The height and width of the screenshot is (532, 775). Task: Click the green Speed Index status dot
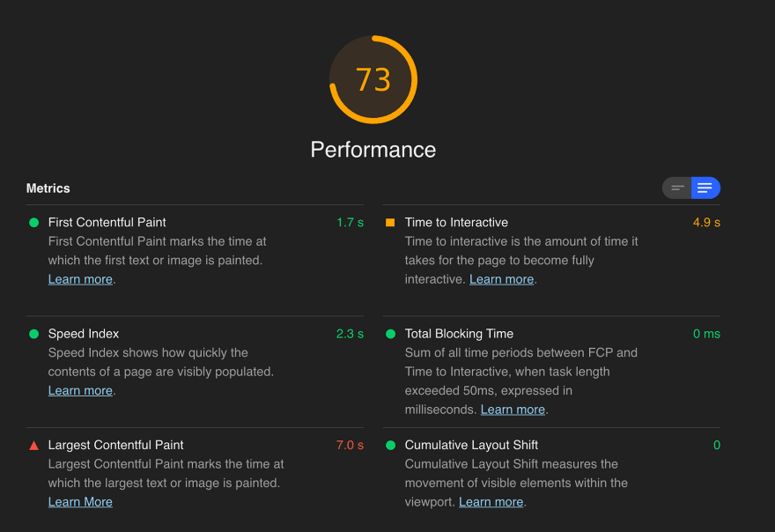34,334
